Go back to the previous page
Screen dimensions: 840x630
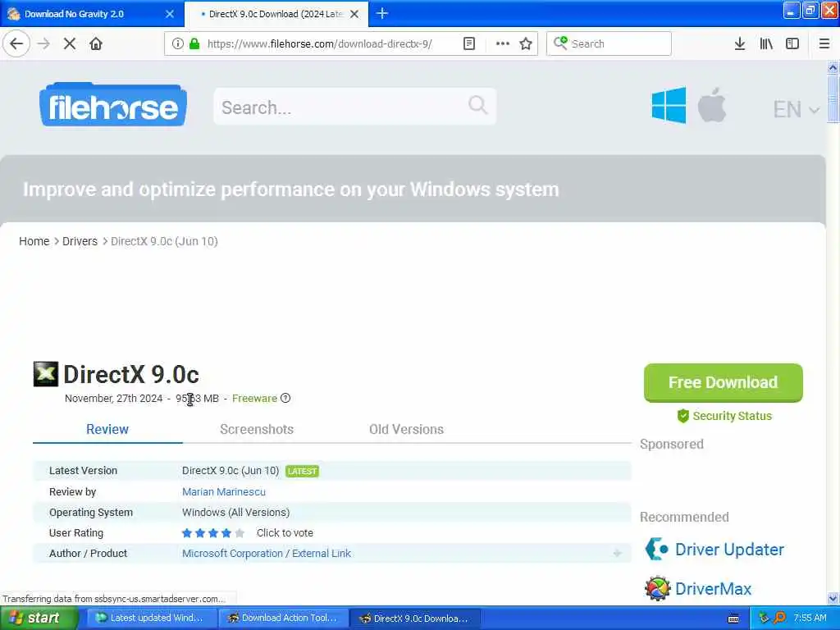(x=16, y=43)
